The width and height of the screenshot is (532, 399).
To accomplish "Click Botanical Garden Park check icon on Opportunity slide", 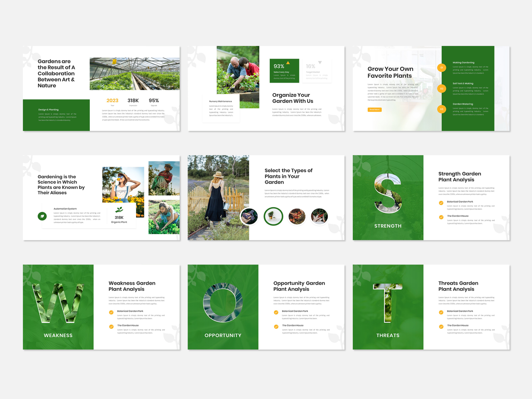I will click(276, 312).
